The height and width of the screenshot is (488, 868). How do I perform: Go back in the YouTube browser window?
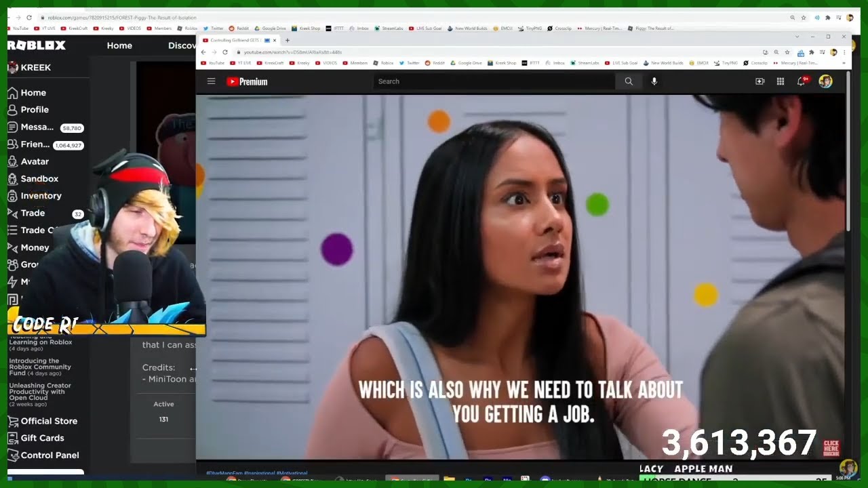click(203, 52)
